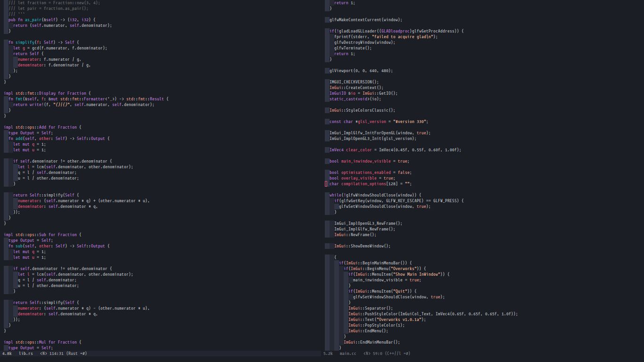Viewport: 644px width, 362px height.
Task: Click the fold marker beside glViewport line
Action: click(x=327, y=71)
